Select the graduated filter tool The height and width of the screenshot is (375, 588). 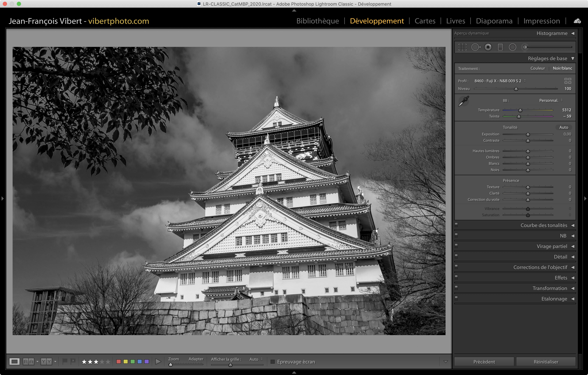[500, 47]
